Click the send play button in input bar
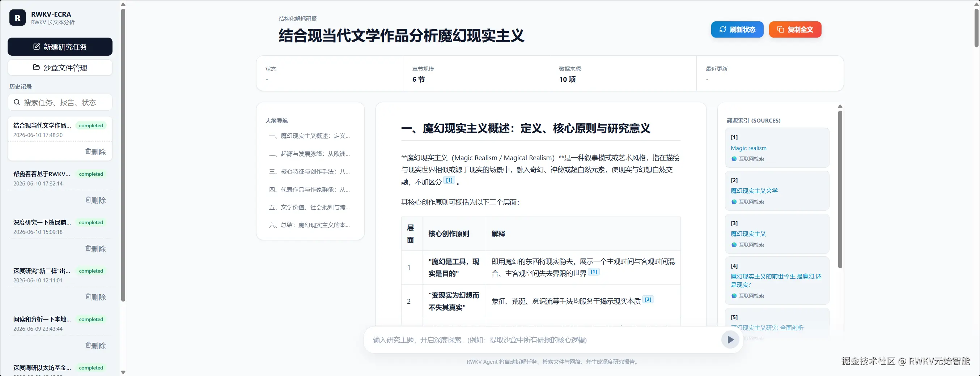The image size is (980, 376). click(x=730, y=339)
